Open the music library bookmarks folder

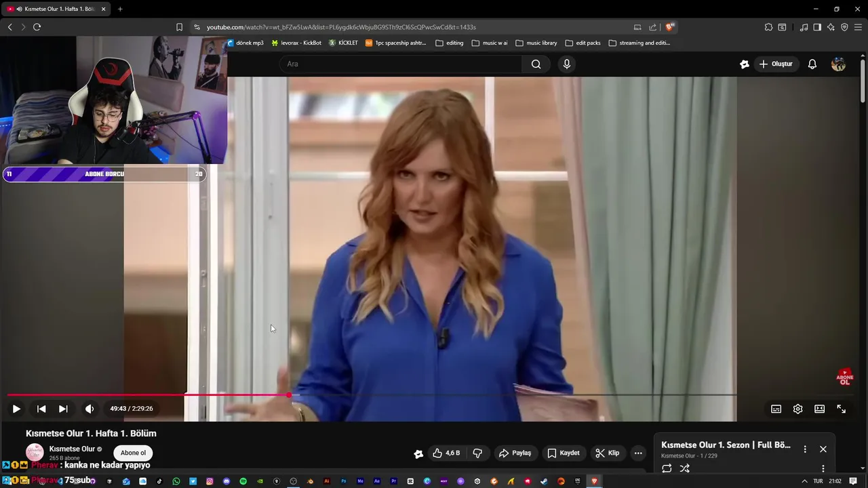[x=536, y=43]
